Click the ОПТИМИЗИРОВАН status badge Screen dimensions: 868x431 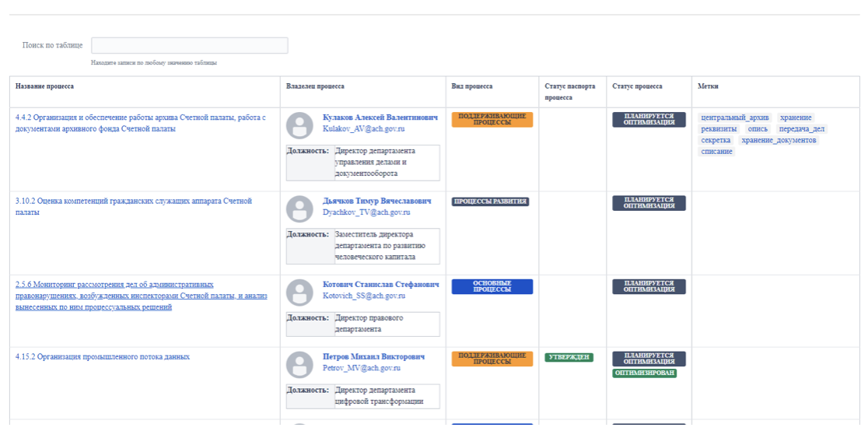[x=644, y=373]
